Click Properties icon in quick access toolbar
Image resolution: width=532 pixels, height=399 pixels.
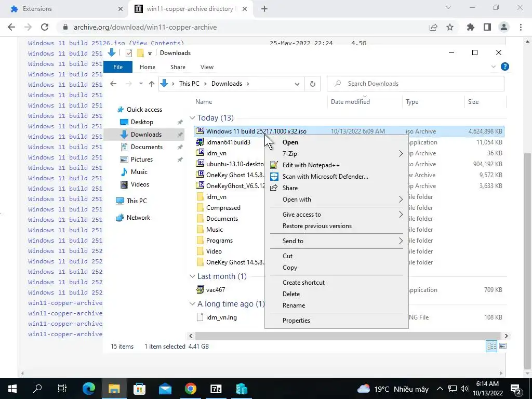[x=129, y=53]
